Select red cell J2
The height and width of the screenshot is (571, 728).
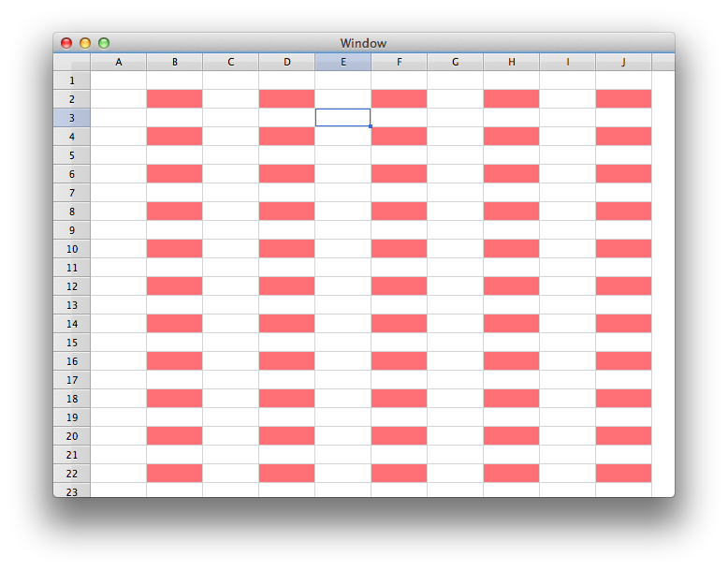click(624, 99)
